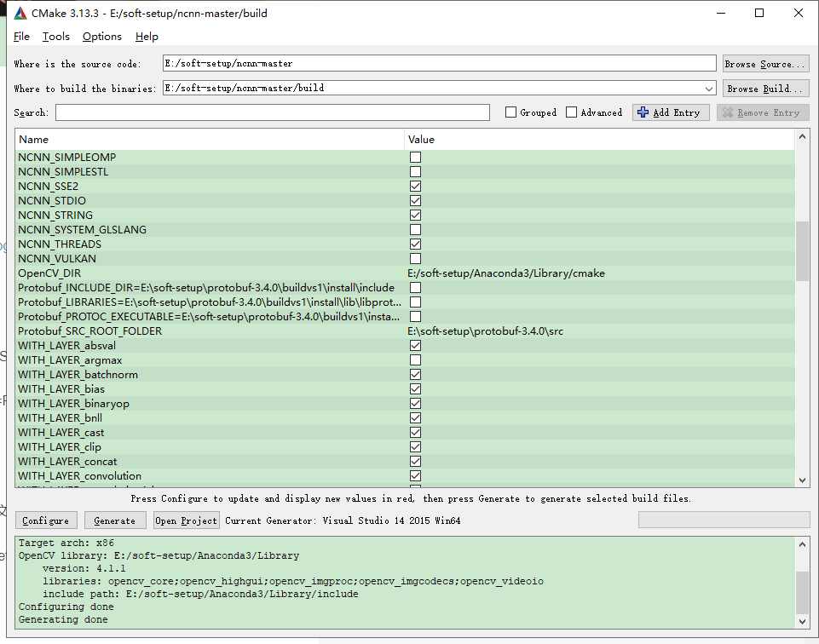Uncheck WITH_LAYER_bias
This screenshot has height=644, width=819.
pyautogui.click(x=415, y=389)
